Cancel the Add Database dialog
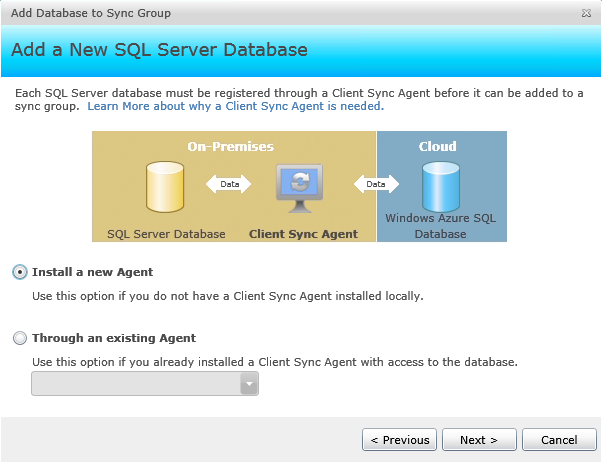The image size is (602, 462). (559, 440)
